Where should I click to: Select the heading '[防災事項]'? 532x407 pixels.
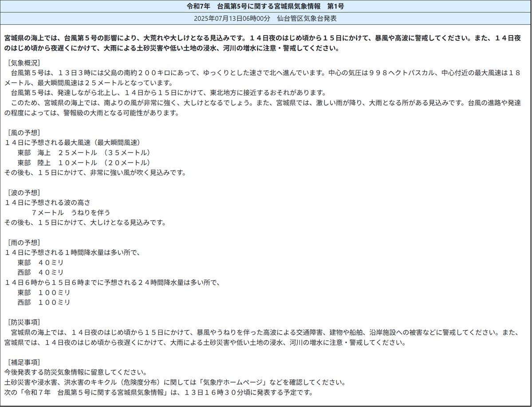click(24, 322)
